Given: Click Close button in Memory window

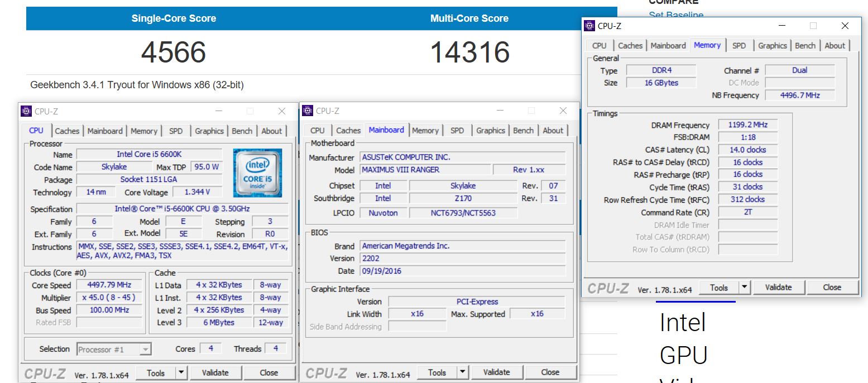Looking at the screenshot, I should click(832, 288).
